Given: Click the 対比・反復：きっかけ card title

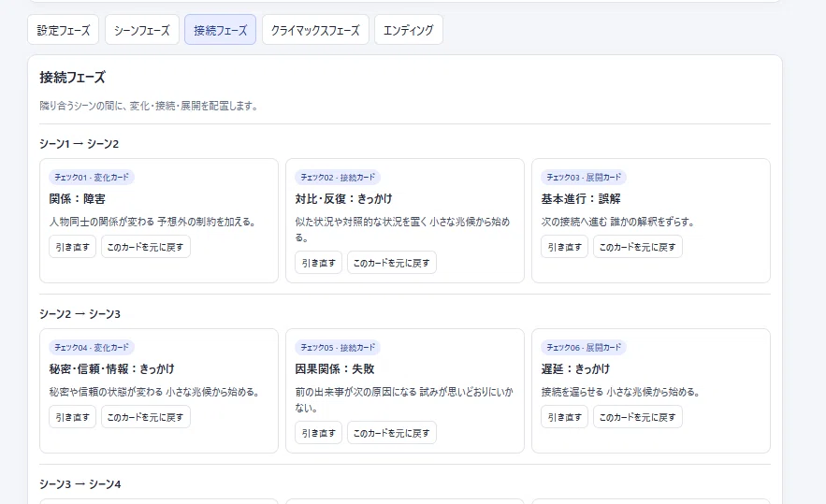Looking at the screenshot, I should pos(343,199).
